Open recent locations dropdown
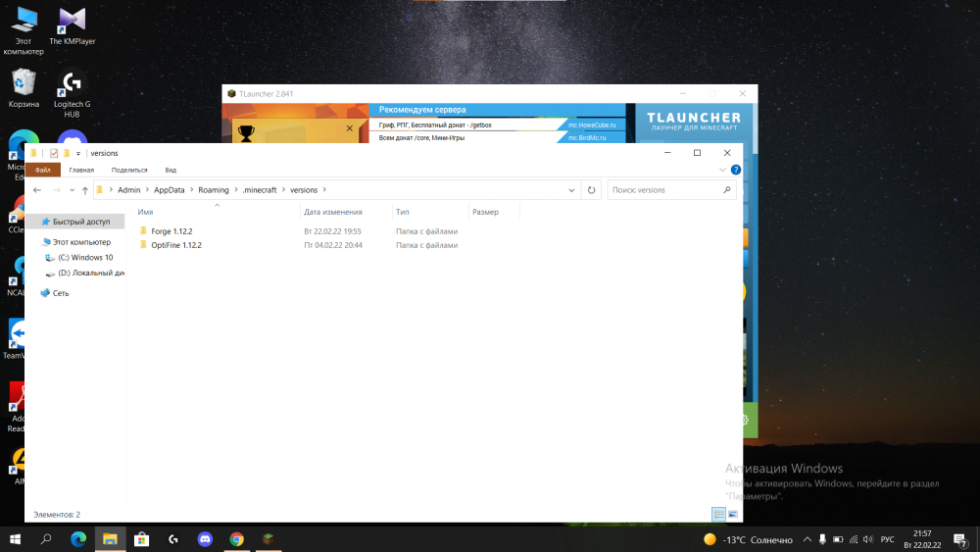The height and width of the screenshot is (552, 980). [72, 190]
